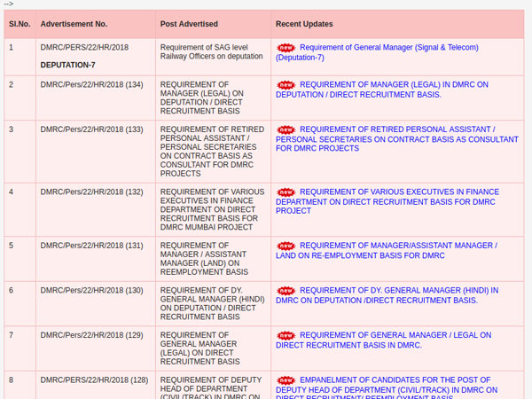532x399 pixels.
Task: Click serial number 7 cell
Action: point(20,348)
